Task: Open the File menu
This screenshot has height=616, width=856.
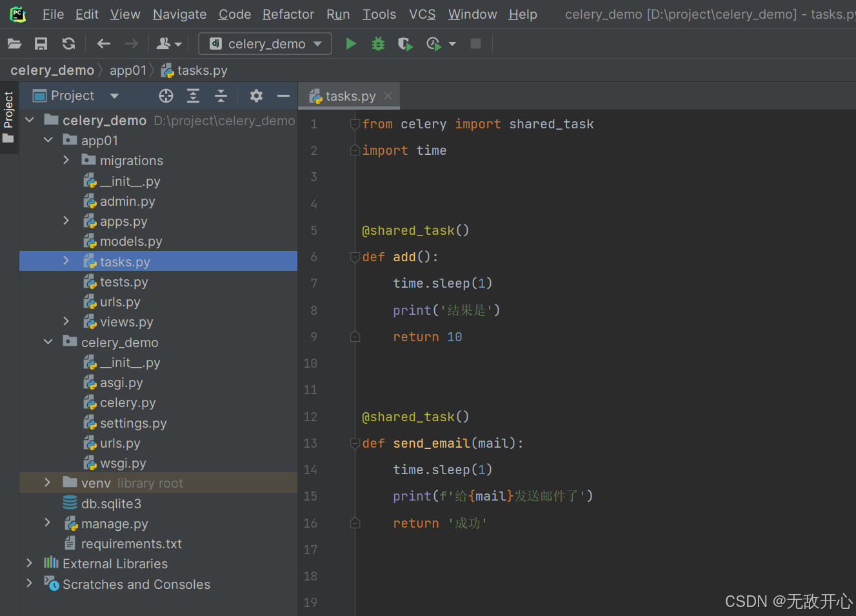Action: coord(53,14)
